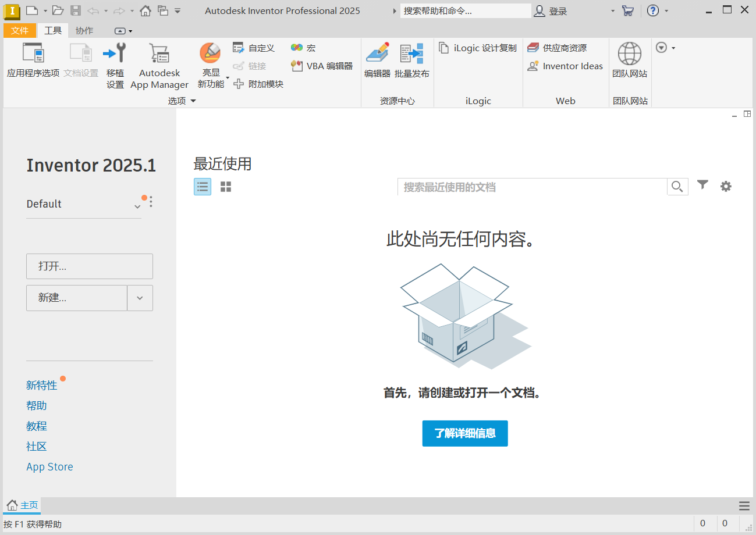Viewport: 756px width, 535px height.
Task: Open Add-Ins (附加模块) manager
Action: click(258, 84)
